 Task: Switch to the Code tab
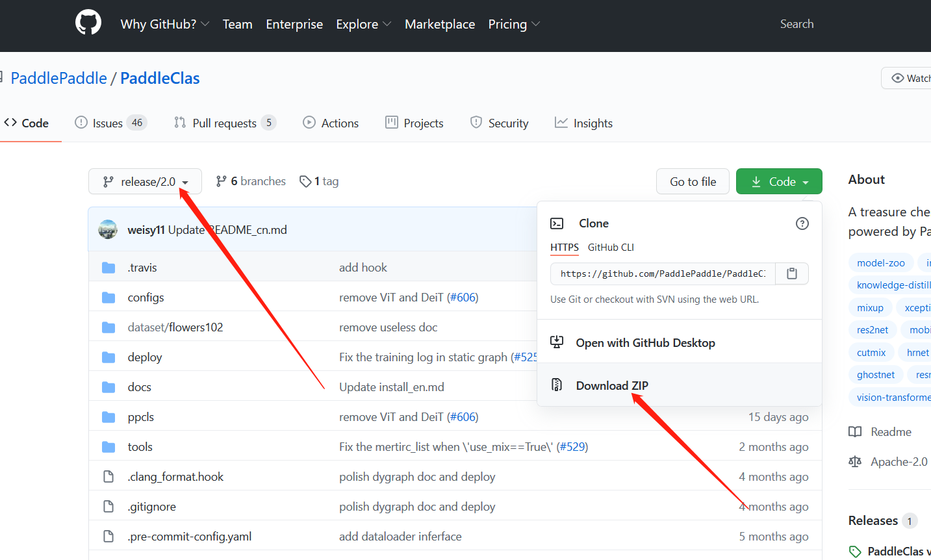click(27, 123)
